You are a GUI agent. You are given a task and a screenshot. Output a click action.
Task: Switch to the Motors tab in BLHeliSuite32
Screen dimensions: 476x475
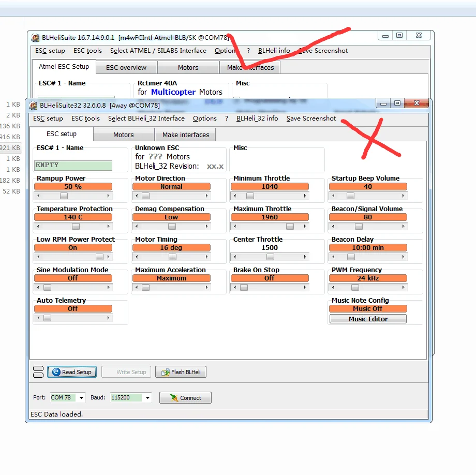tap(124, 135)
